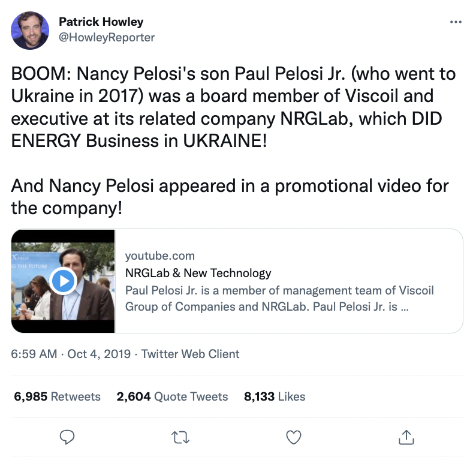476x457 pixels.
Task: Click the retweet arrows icon
Action: point(179,437)
